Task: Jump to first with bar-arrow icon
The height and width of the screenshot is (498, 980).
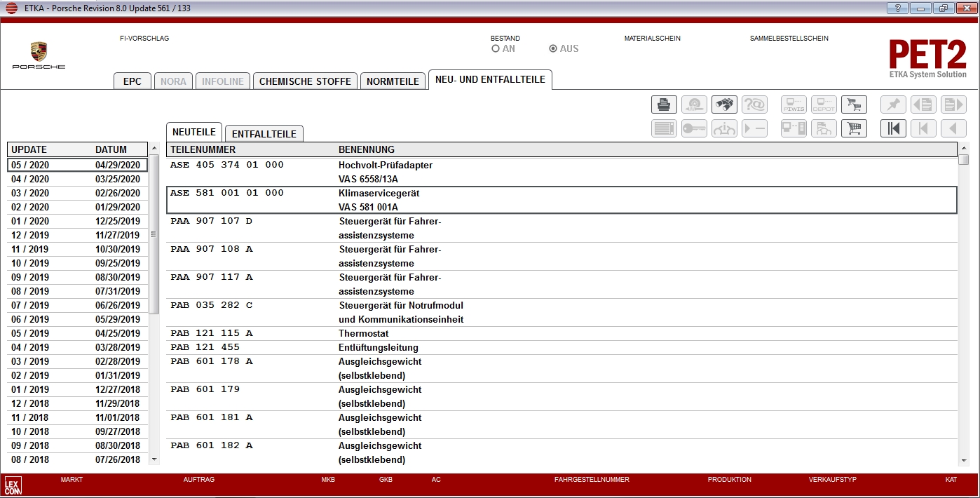Action: [893, 128]
